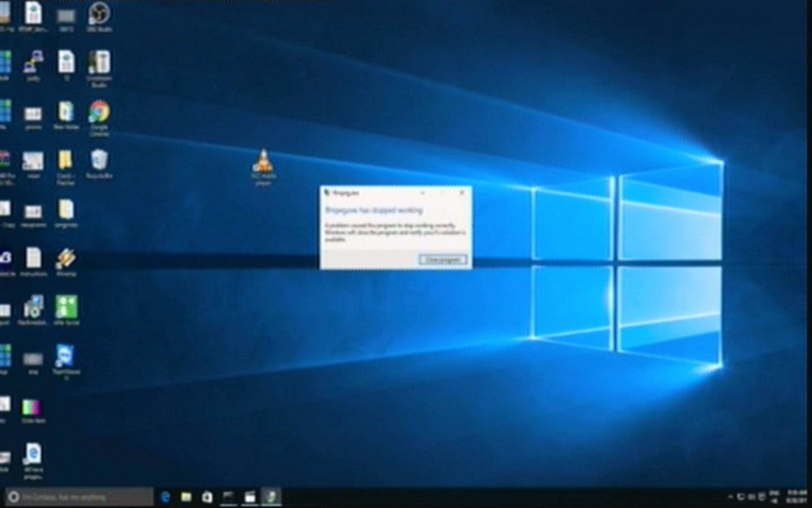The height and width of the screenshot is (508, 812).
Task: Click the highlighted active app on taskbar
Action: [271, 497]
